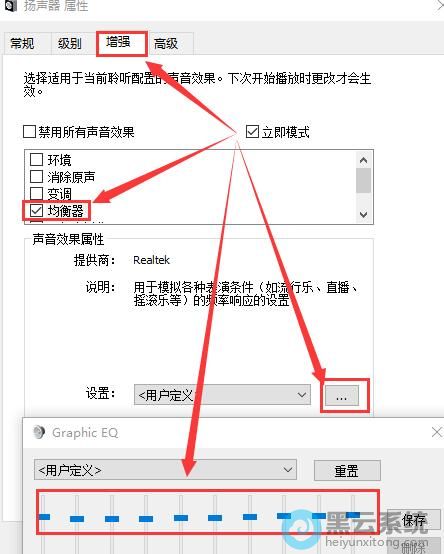
Task: Uncheck the 均衡器 effect
Action: (36, 211)
